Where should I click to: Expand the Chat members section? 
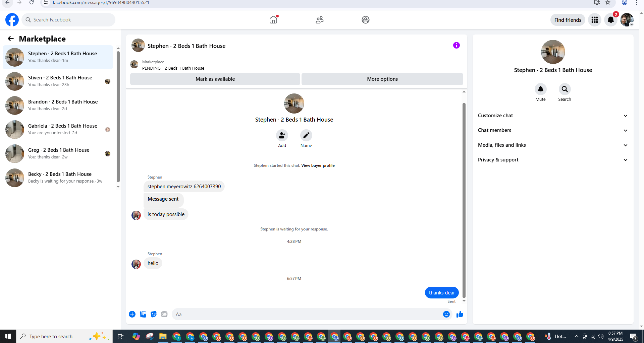(x=553, y=130)
